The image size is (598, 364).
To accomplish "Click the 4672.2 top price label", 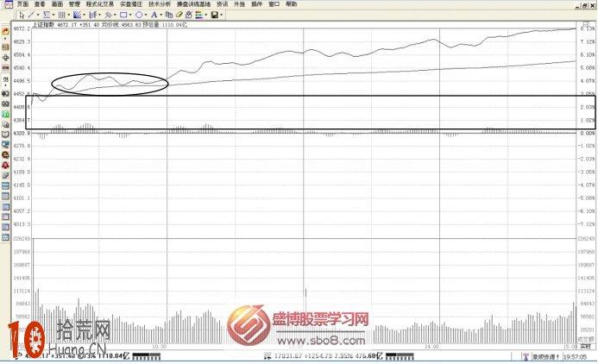I will click(x=22, y=28).
